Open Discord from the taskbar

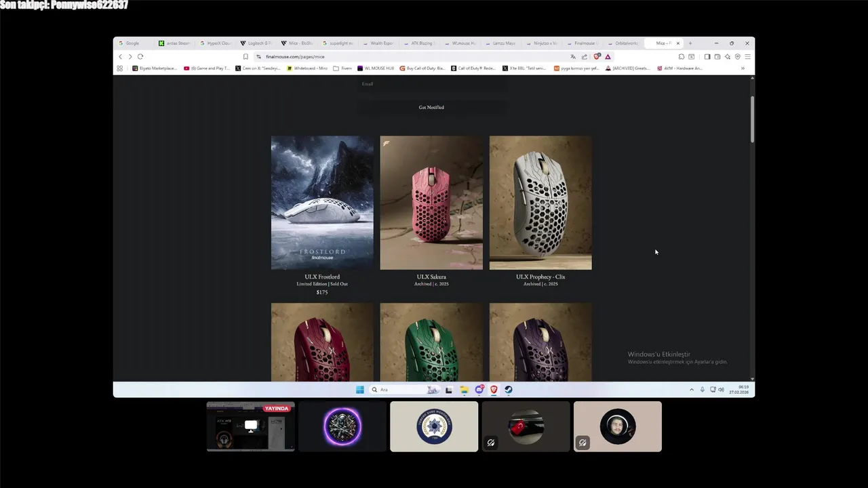(479, 390)
